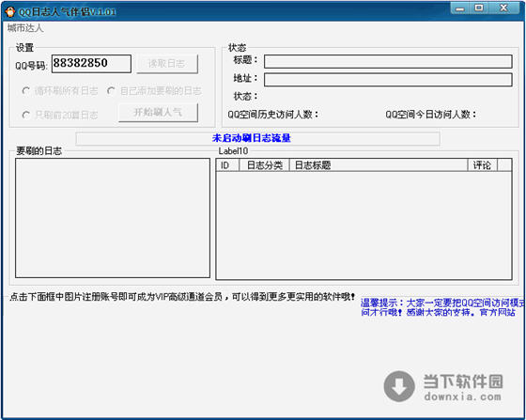Click the 读取日志 button
This screenshot has height=420, width=526.
tap(167, 64)
